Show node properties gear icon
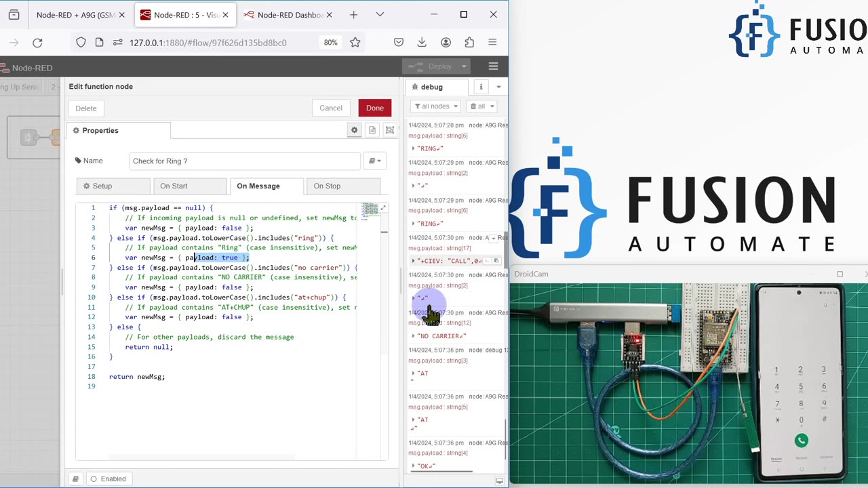This screenshot has width=868, height=488. (x=354, y=130)
